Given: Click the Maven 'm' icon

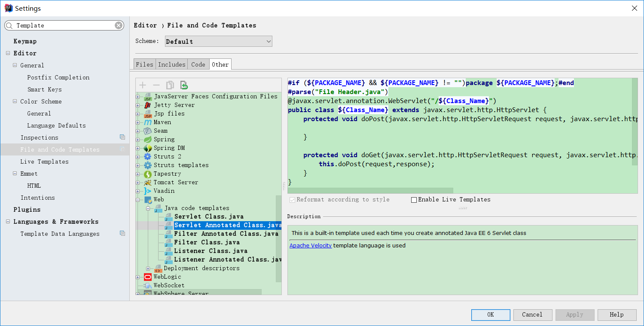Looking at the screenshot, I should 148,122.
